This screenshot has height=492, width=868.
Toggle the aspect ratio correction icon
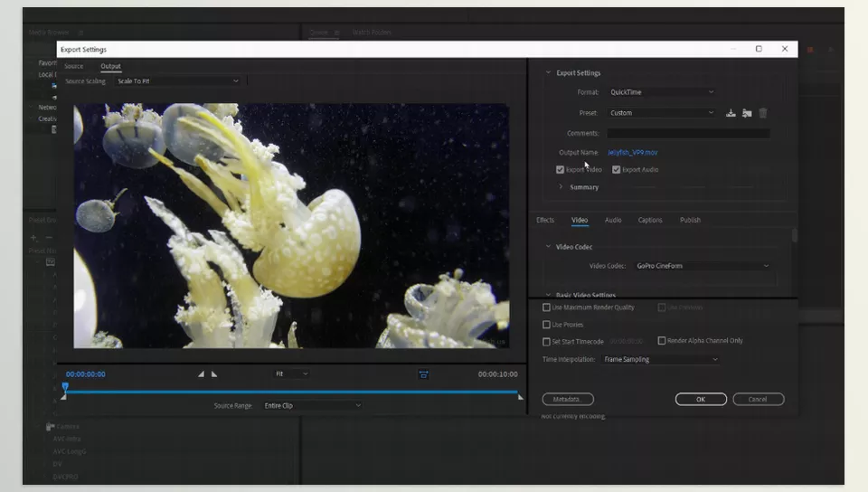click(x=423, y=374)
